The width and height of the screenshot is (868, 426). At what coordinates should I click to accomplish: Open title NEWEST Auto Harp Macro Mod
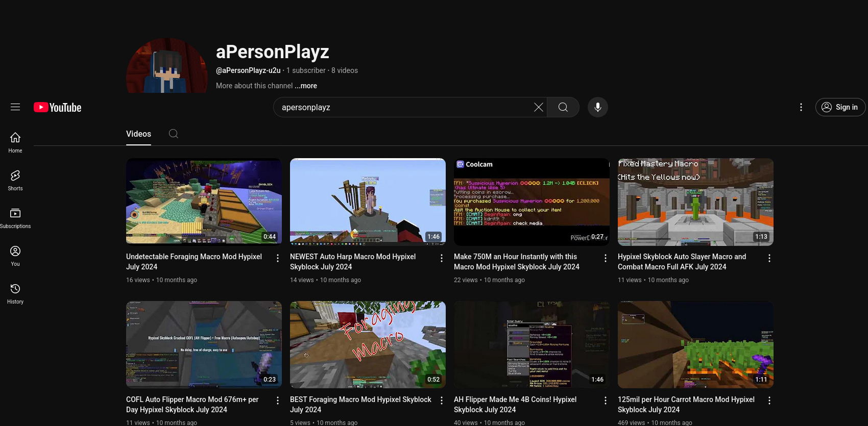[353, 262]
